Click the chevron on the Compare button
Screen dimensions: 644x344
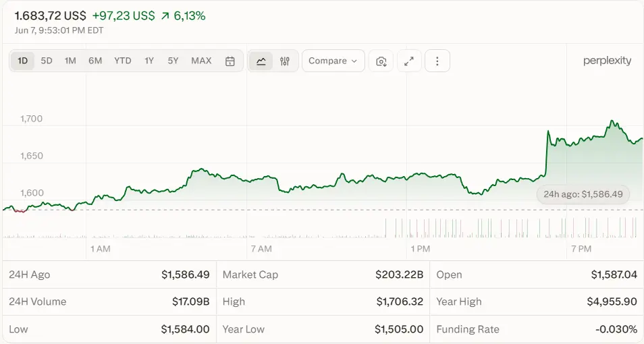[x=354, y=61]
